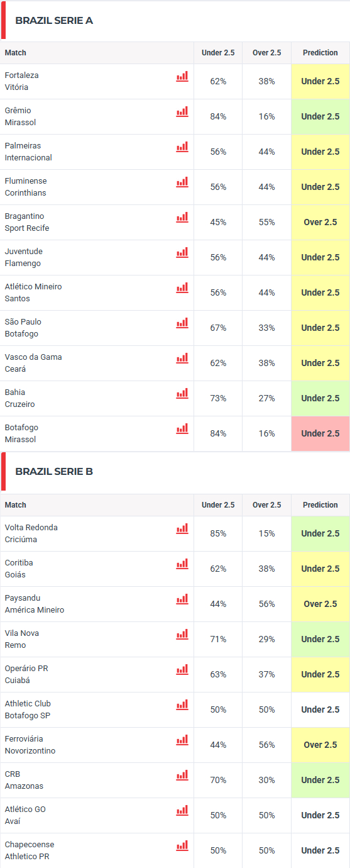Screen dimensions: 350x868
Task: Click the Brazil Serie B league heading
Action: coord(54,471)
